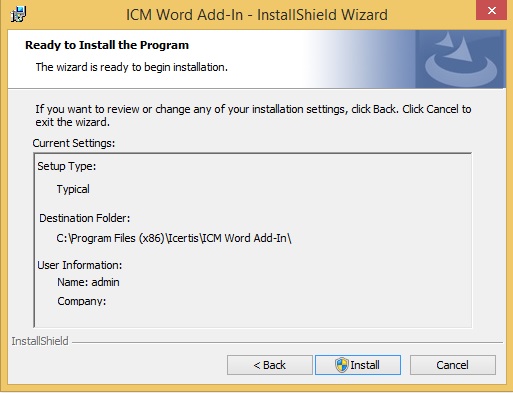Click the Current Settings label
The image size is (513, 393).
[x=74, y=143]
